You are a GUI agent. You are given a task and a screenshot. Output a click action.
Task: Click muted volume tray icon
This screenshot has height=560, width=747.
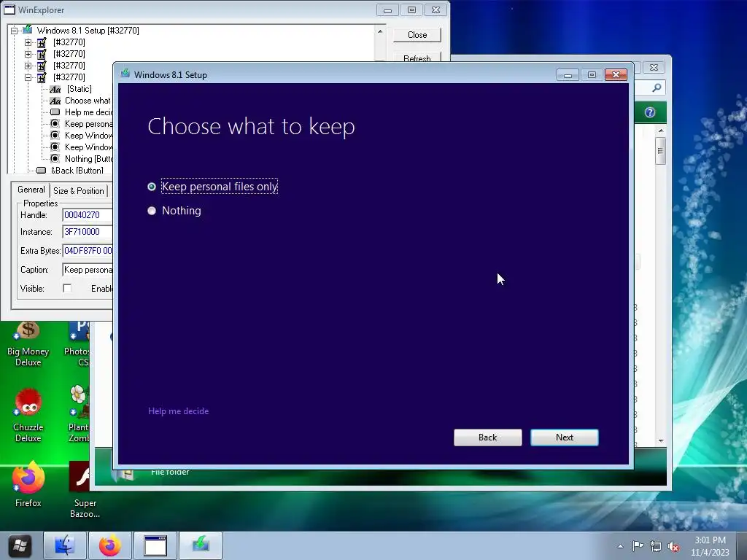pyautogui.click(x=673, y=546)
